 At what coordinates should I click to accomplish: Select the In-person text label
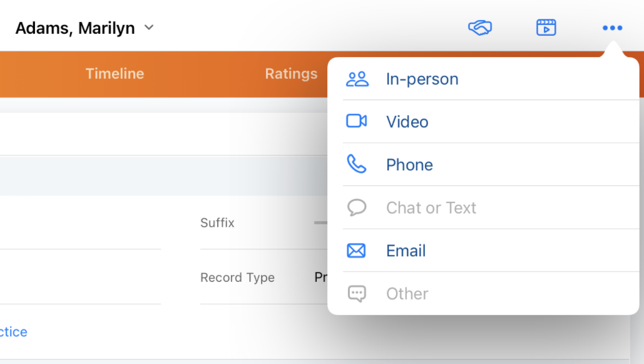click(x=422, y=79)
